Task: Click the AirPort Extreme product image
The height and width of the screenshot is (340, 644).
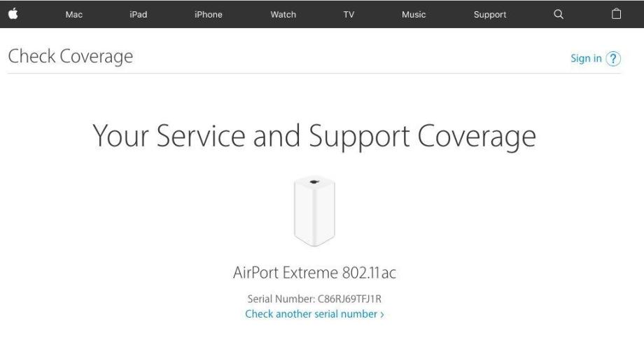Action: [x=314, y=211]
